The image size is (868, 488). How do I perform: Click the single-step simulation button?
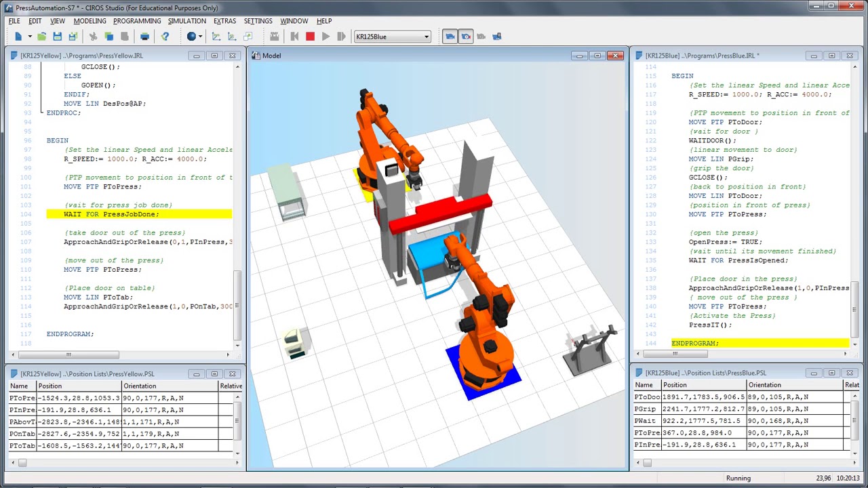[x=341, y=37]
